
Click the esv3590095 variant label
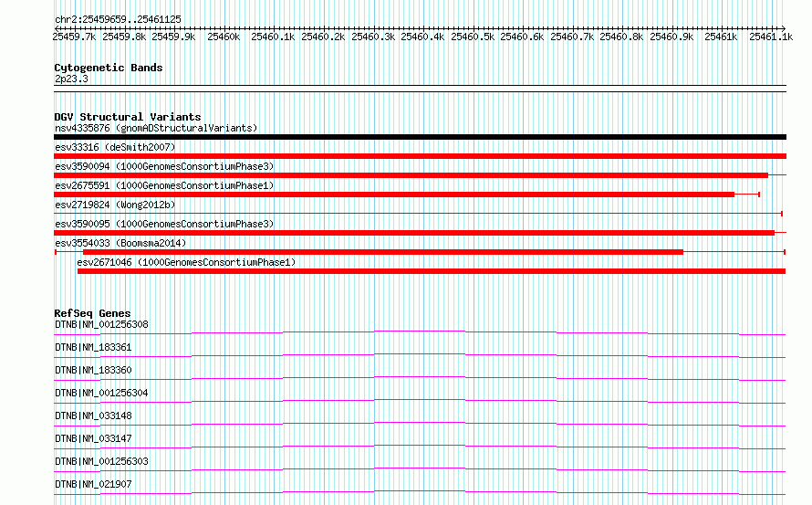tap(164, 224)
